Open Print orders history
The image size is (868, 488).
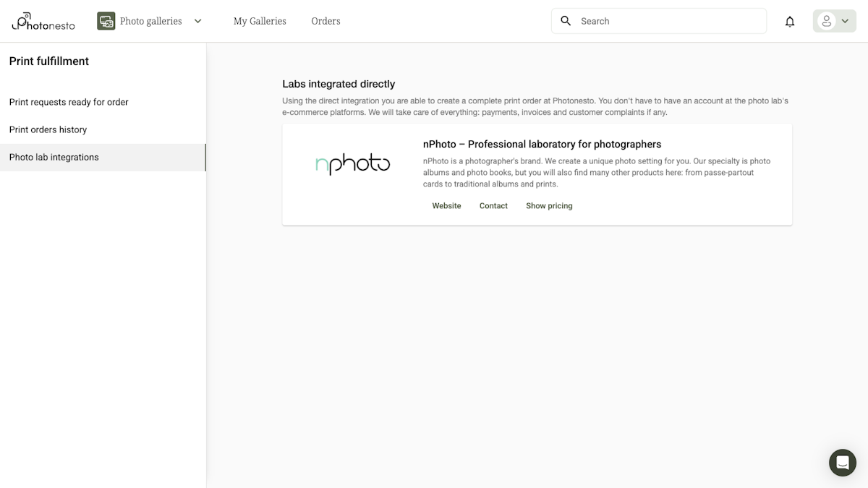(x=48, y=129)
